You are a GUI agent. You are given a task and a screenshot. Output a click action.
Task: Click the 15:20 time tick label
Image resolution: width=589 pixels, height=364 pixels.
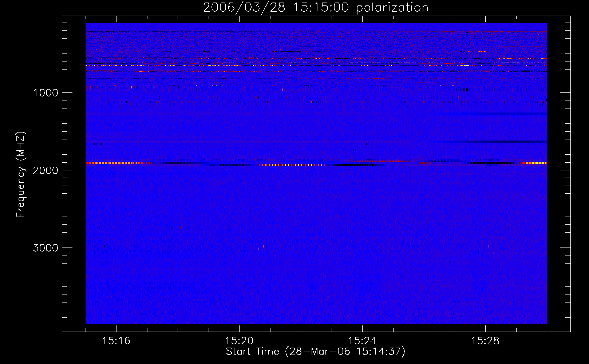pyautogui.click(x=239, y=341)
